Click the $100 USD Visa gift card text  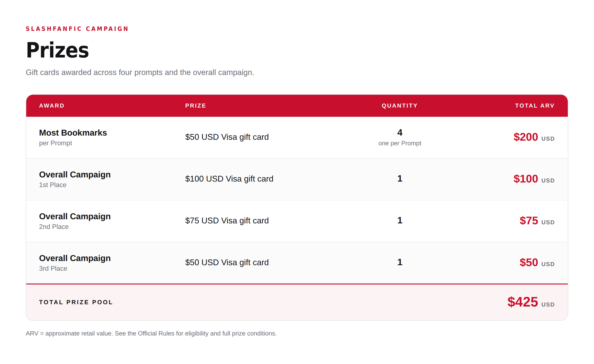(x=229, y=179)
